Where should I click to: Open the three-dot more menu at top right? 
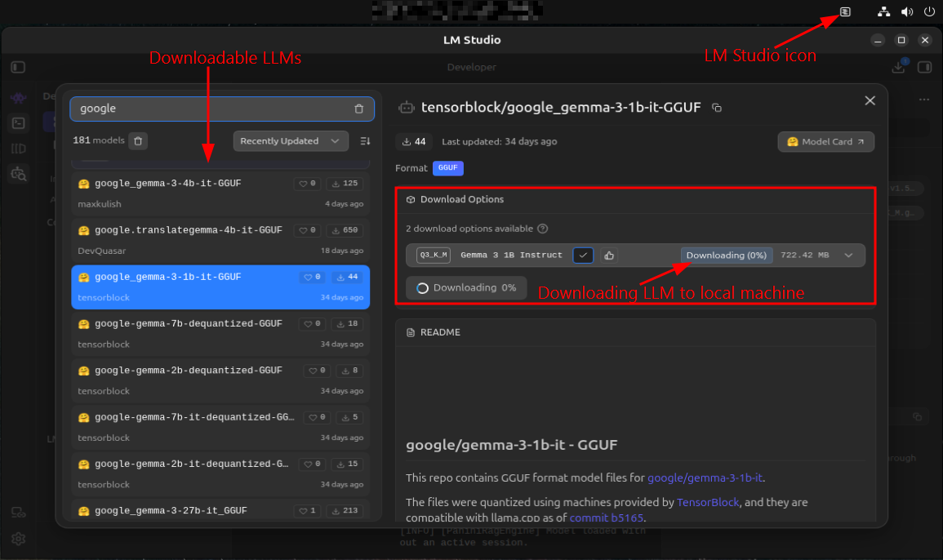923,100
